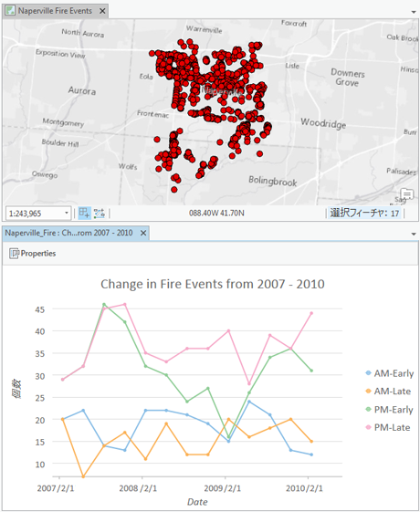Click the 088.40W 41.70N coordinate display
Image resolution: width=420 pixels, height=512 pixels.
(x=216, y=214)
